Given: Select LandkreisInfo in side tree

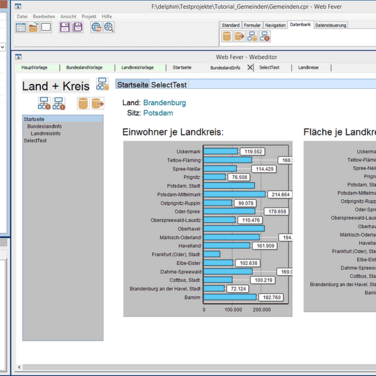Looking at the screenshot, I should point(46,133).
